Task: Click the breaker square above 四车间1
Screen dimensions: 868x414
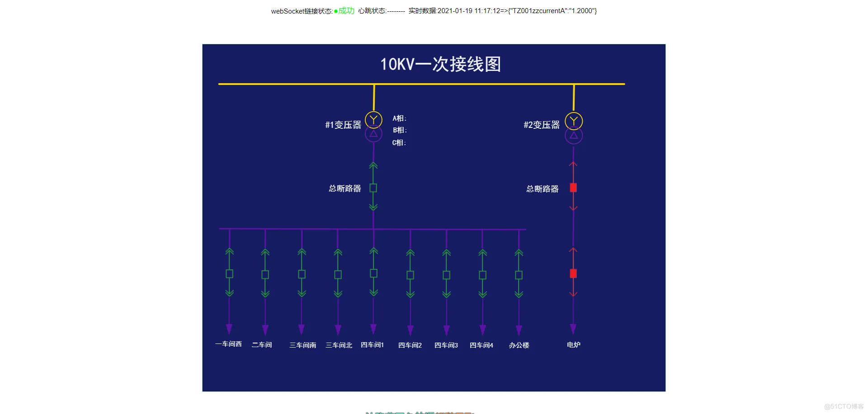Action: (x=374, y=273)
